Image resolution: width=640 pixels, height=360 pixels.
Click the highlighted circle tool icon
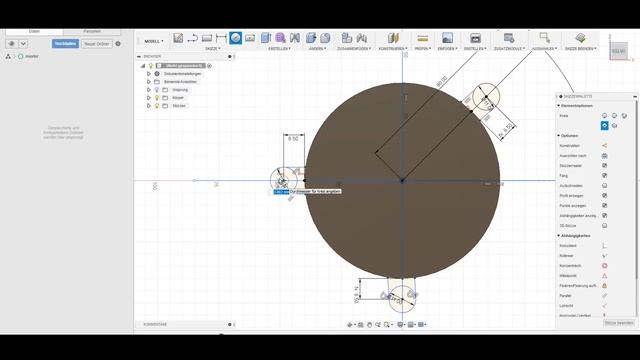click(236, 38)
